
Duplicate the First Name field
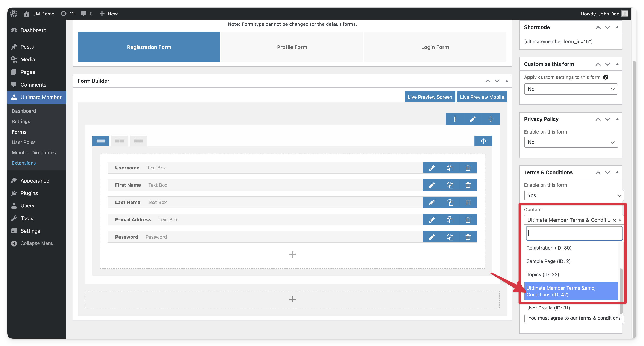450,185
